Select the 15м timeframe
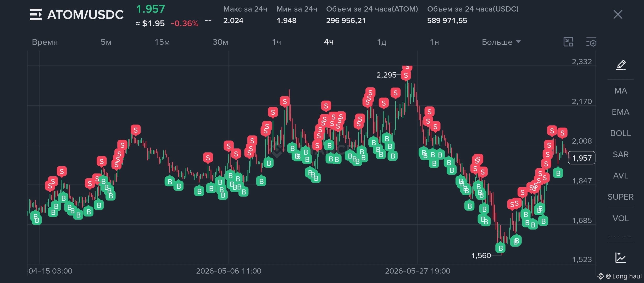The height and width of the screenshot is (283, 644). point(162,42)
